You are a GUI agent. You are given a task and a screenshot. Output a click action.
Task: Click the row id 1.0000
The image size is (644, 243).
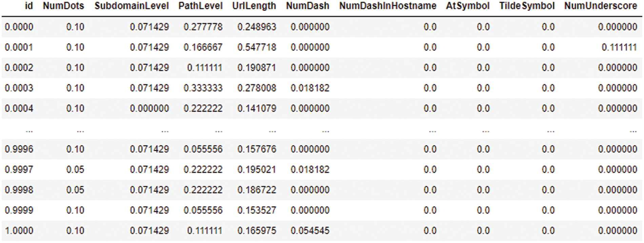click(x=19, y=230)
